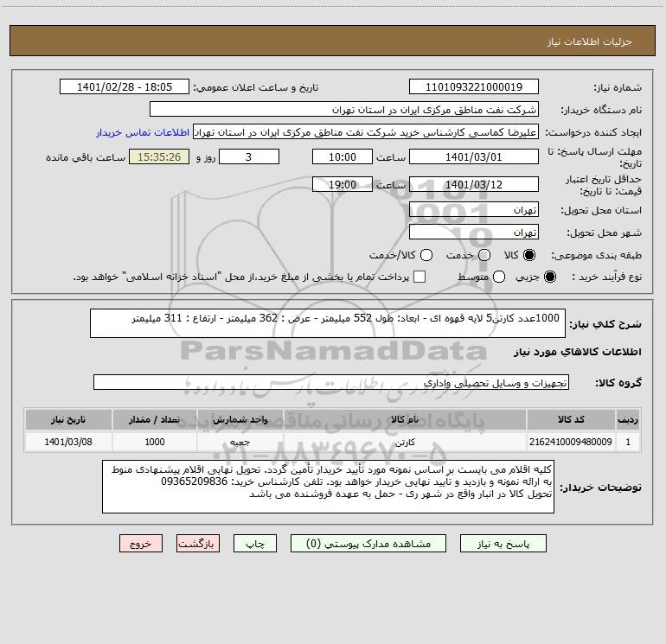Click the خروج exit button
The height and width of the screenshot is (644, 666).
click(x=141, y=544)
